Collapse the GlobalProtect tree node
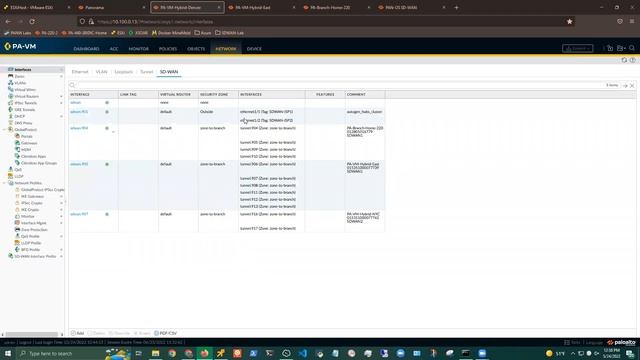Screen dimensions: 640x360 click(4, 130)
